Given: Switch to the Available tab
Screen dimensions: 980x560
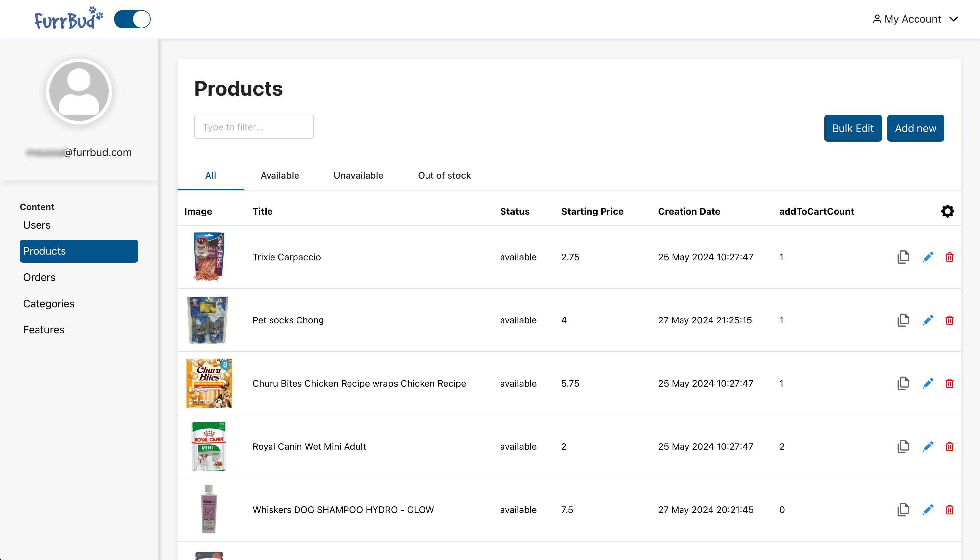Looking at the screenshot, I should pyautogui.click(x=280, y=175).
